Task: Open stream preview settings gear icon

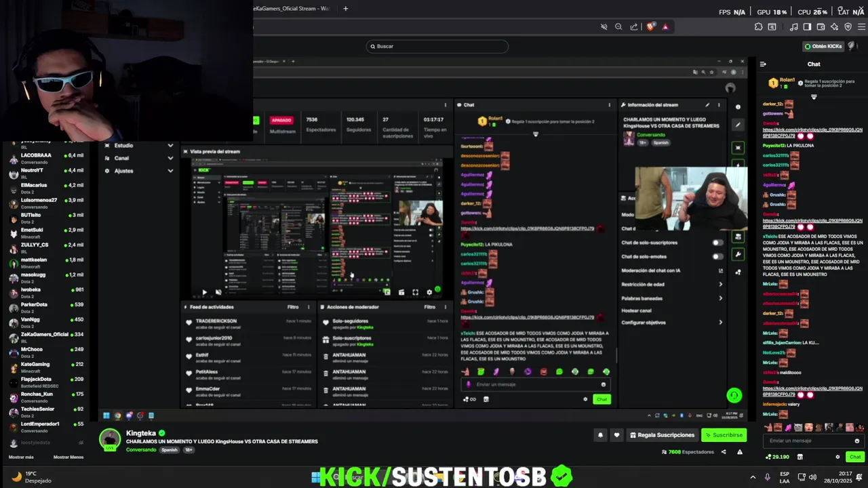Action: pyautogui.click(x=429, y=292)
